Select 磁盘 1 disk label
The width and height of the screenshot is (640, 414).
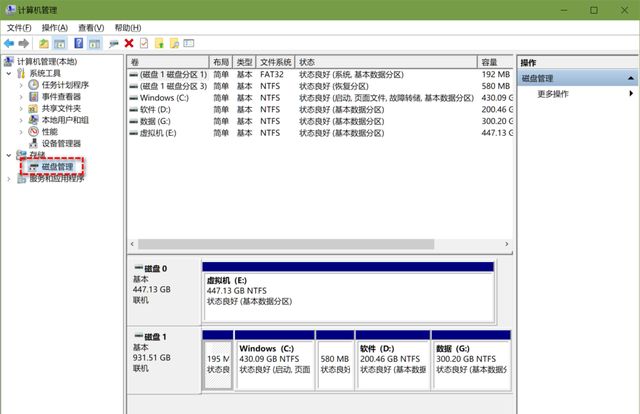(156, 337)
